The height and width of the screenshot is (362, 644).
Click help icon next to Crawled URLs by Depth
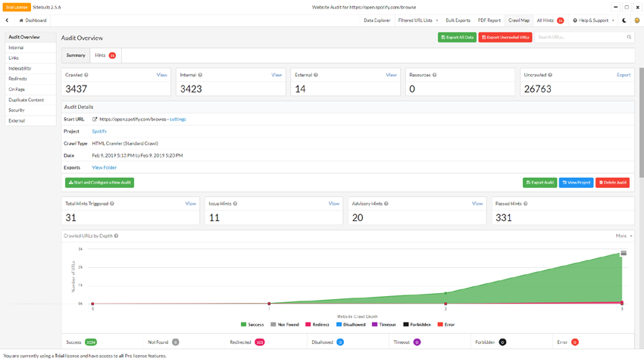click(116, 236)
